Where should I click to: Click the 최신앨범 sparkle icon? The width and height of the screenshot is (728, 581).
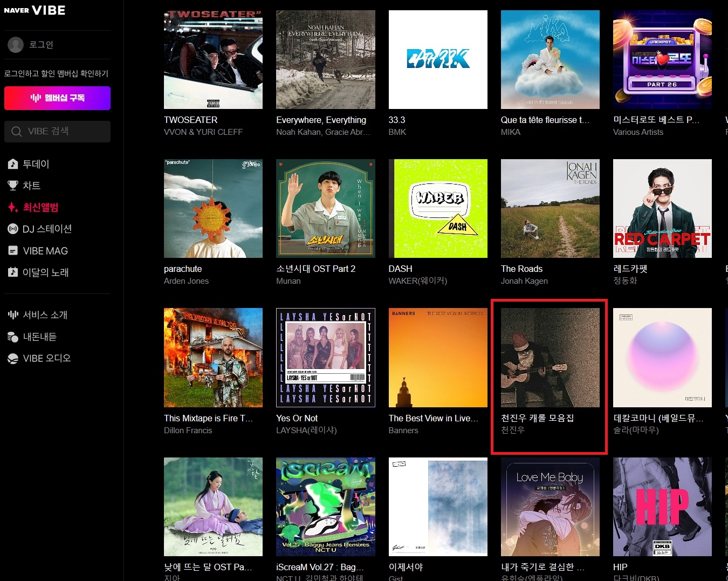[13, 207]
